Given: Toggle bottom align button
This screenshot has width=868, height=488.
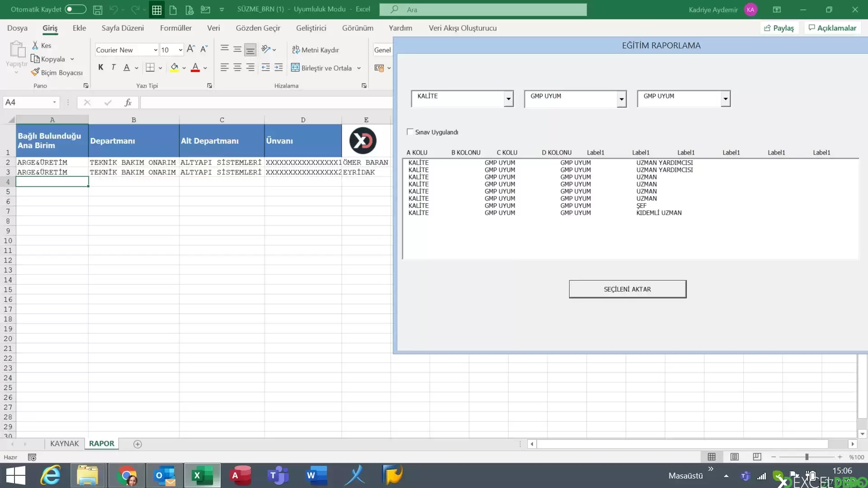Looking at the screenshot, I should pos(250,49).
